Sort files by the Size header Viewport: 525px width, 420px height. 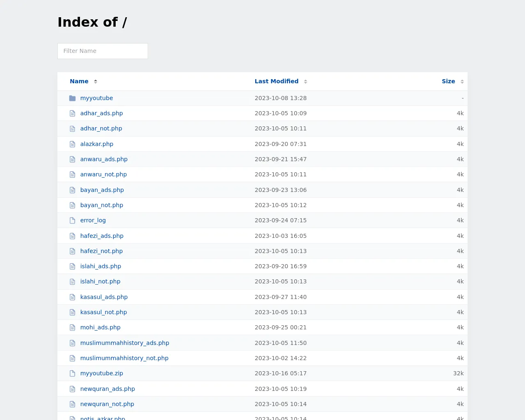(x=448, y=81)
